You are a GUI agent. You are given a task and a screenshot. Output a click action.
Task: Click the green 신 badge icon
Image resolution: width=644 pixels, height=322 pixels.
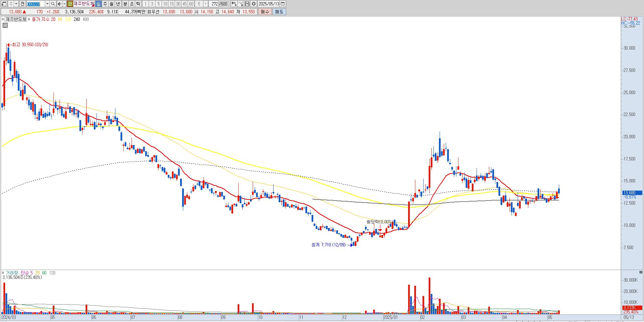coord(70,4)
